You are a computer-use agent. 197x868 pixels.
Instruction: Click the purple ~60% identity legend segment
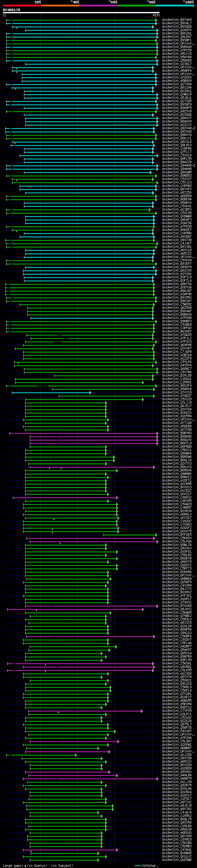(x=99, y=6)
